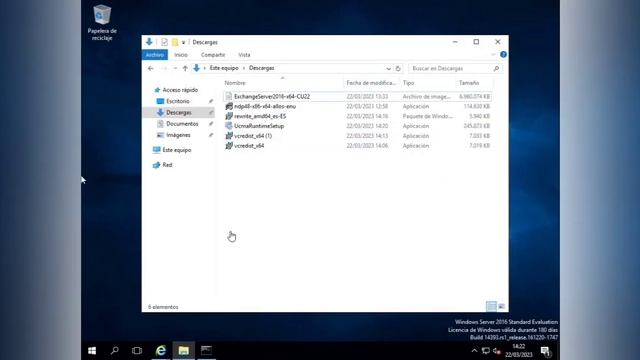Select the vcredist_x64 (1) file

click(357, 136)
